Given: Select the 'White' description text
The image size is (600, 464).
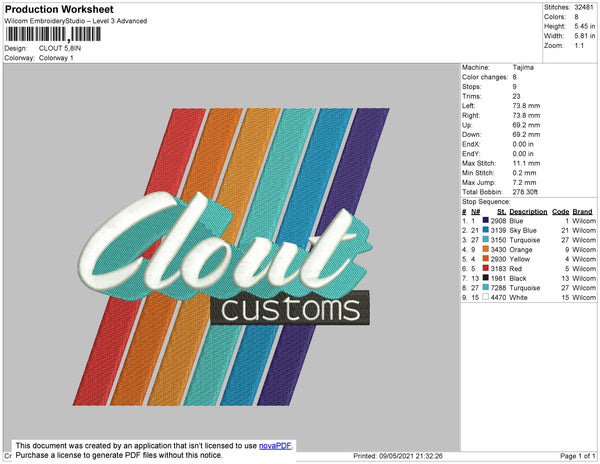Looking at the screenshot, I should click(518, 297).
